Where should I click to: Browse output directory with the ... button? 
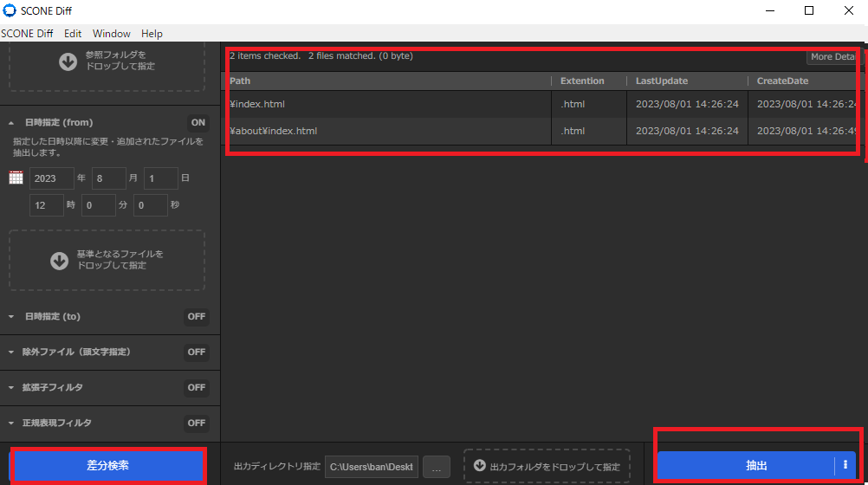pos(436,467)
